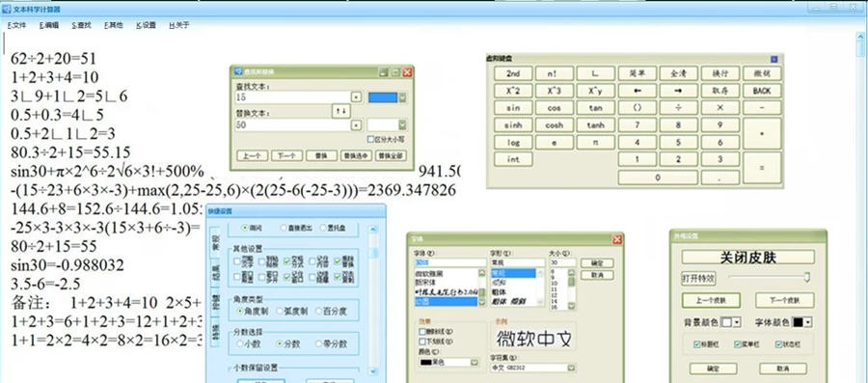868x383 pixels.
Task: Select the 角度制 radio button
Action: click(240, 311)
